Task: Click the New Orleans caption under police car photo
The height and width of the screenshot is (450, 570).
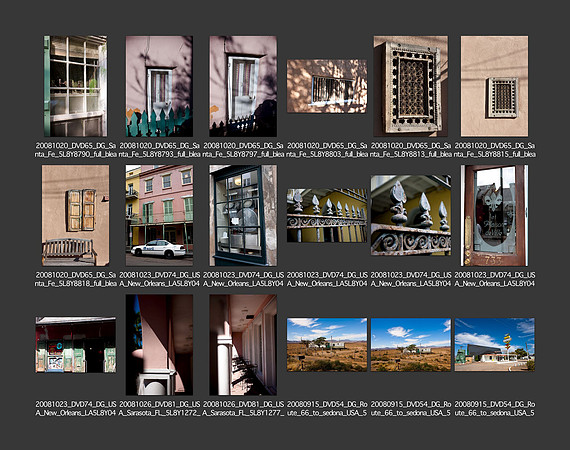Action: pyautogui.click(x=159, y=279)
